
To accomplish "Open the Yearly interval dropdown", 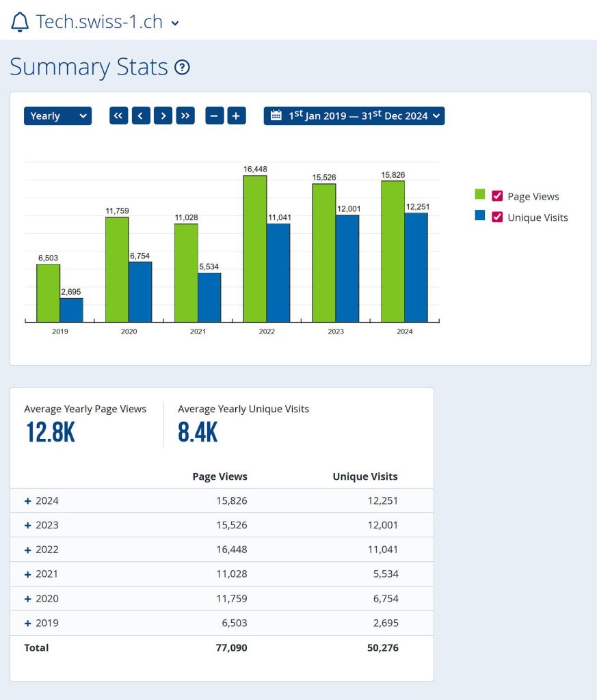I will pyautogui.click(x=57, y=116).
